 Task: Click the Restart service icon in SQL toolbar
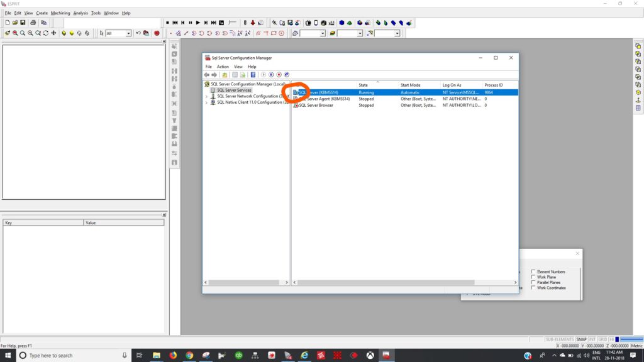click(x=287, y=75)
